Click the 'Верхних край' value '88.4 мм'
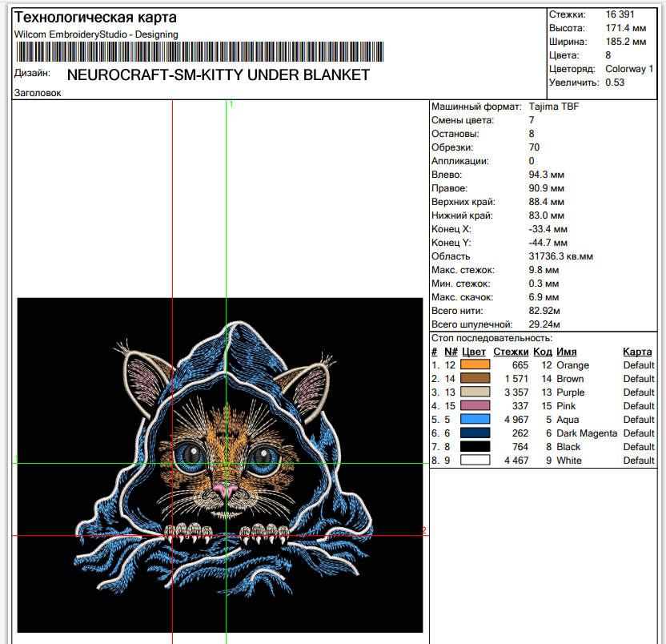666x644 pixels. [x=546, y=202]
